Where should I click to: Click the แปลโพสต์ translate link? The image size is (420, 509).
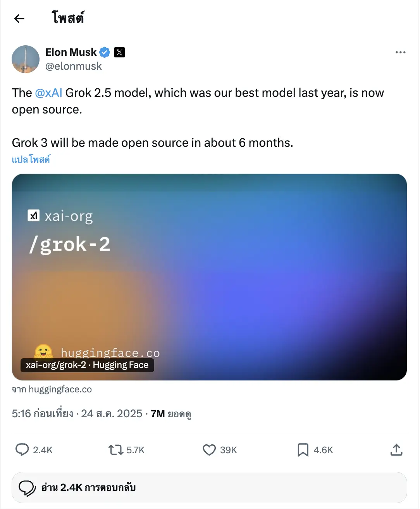pyautogui.click(x=31, y=159)
